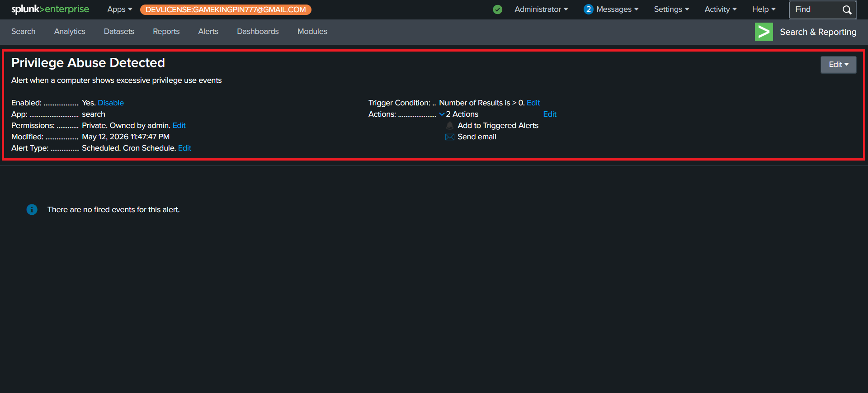Open the Activity dropdown menu
868x393 pixels.
click(721, 9)
